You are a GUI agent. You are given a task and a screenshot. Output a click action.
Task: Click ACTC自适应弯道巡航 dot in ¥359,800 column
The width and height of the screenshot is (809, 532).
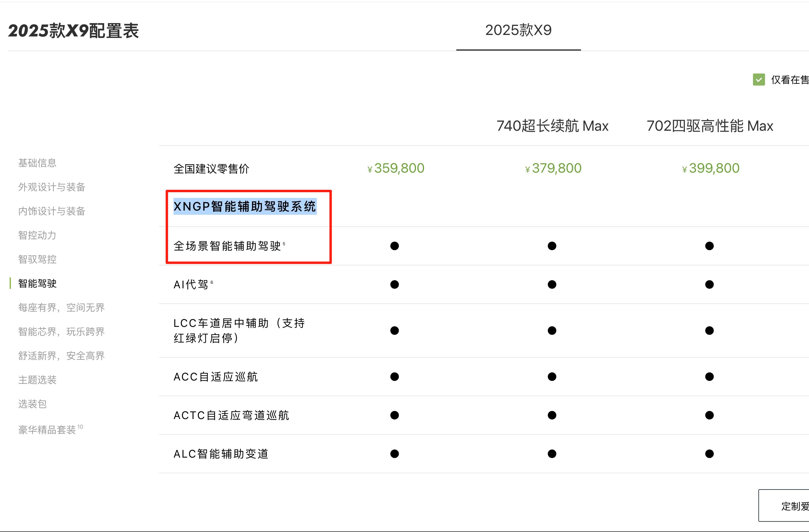[395, 415]
